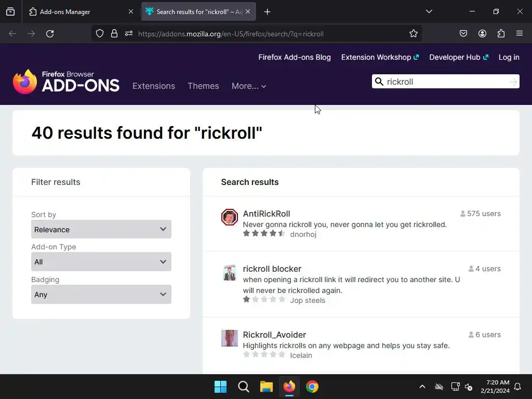Screen dimensions: 532x399
Task: Open Extension Workshop link
Action: click(x=380, y=57)
